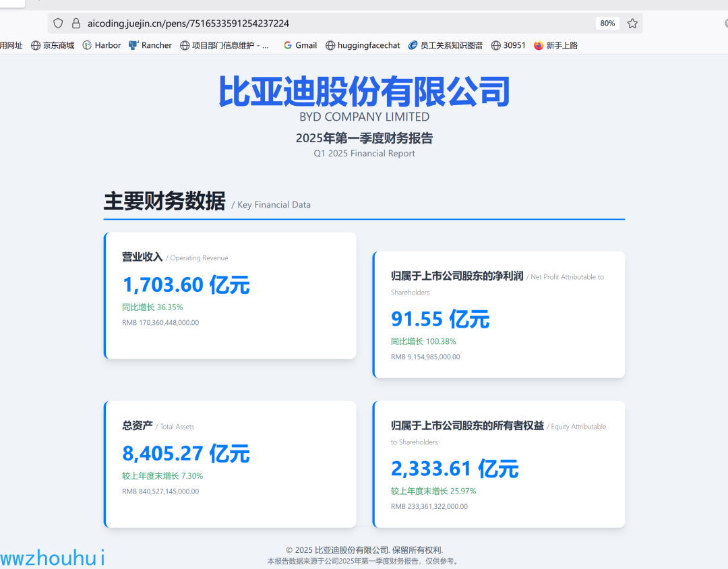Screen dimensions: 728x569
Task: Click the 比亚迪股份有限公司 page title
Action: tap(364, 91)
